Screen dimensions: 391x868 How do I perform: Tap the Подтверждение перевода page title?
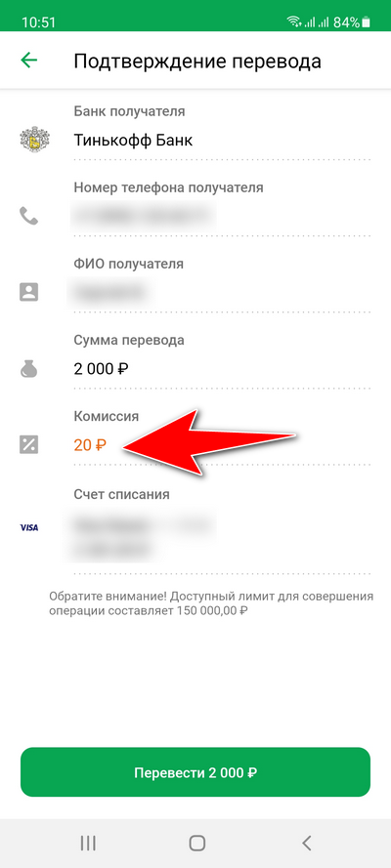(197, 61)
